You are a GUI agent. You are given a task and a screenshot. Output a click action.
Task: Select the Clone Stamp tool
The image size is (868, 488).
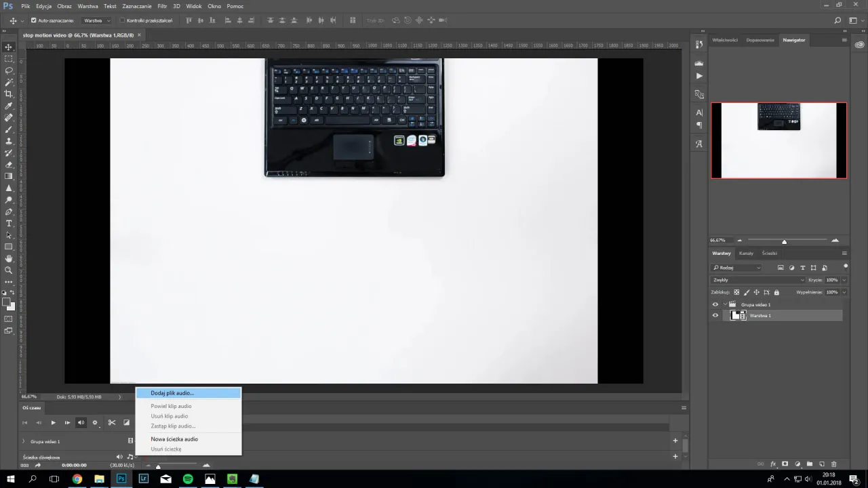pyautogui.click(x=9, y=141)
